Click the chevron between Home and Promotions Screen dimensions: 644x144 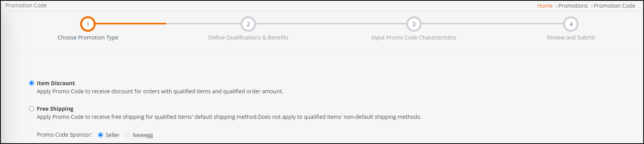tap(556, 6)
